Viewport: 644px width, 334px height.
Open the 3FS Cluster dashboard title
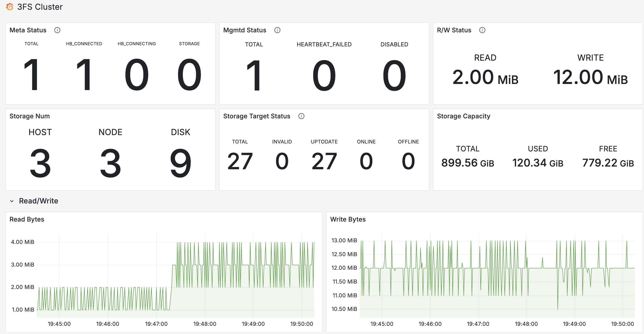pos(40,7)
